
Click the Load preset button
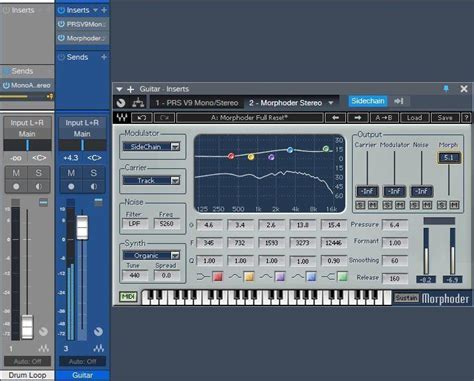[x=414, y=118]
